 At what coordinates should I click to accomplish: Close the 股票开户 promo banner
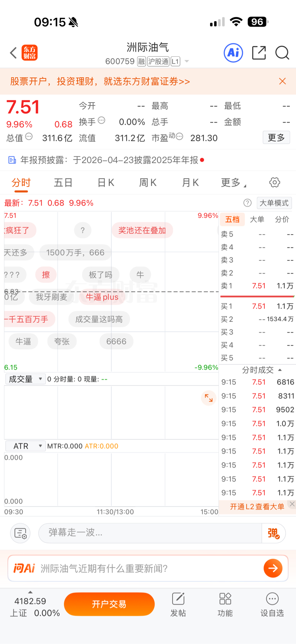pos(283,81)
